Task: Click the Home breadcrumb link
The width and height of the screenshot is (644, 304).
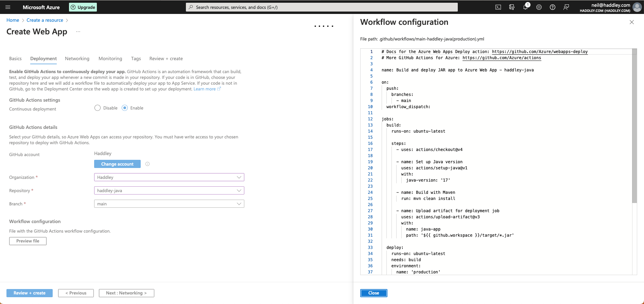Action: pos(13,20)
